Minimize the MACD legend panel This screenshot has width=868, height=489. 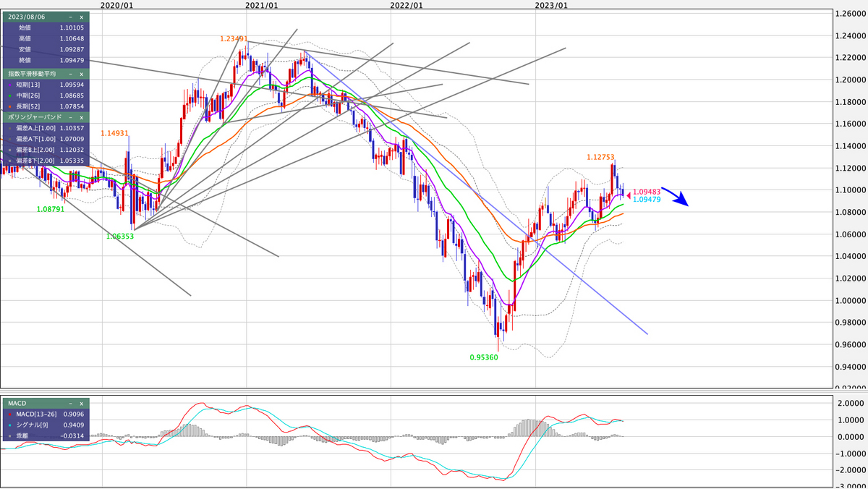tap(70, 403)
